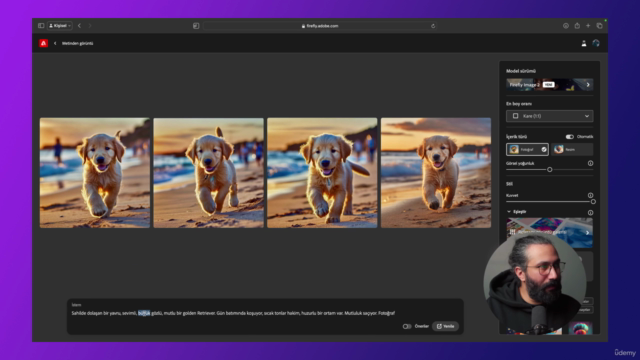Click the firefly.adobe.com address bar
Screen dimensions: 640x360
point(320,26)
